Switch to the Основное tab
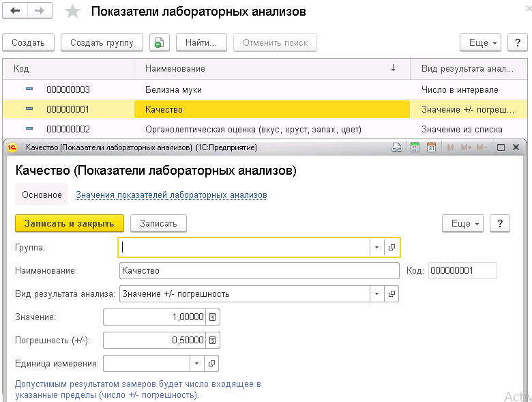 coord(42,195)
